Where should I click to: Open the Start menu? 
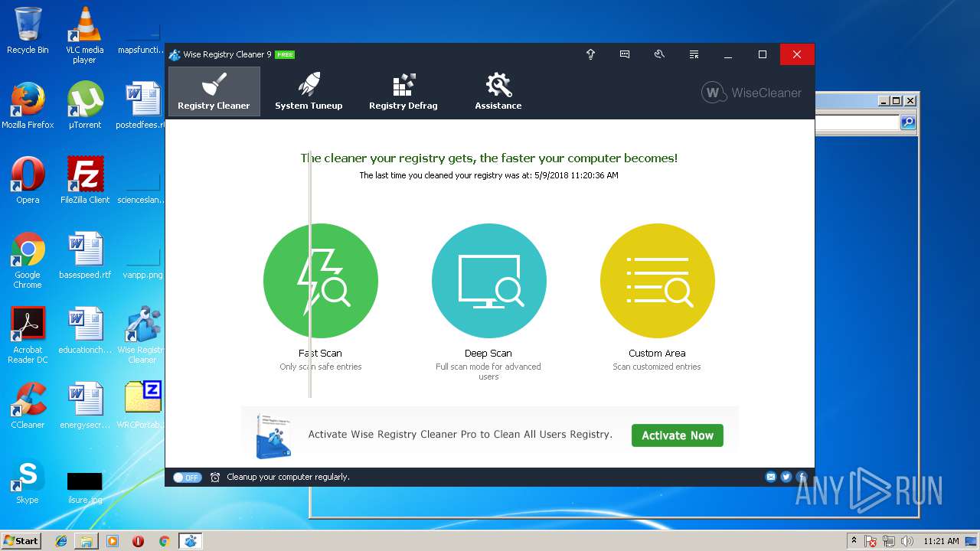[x=21, y=541]
